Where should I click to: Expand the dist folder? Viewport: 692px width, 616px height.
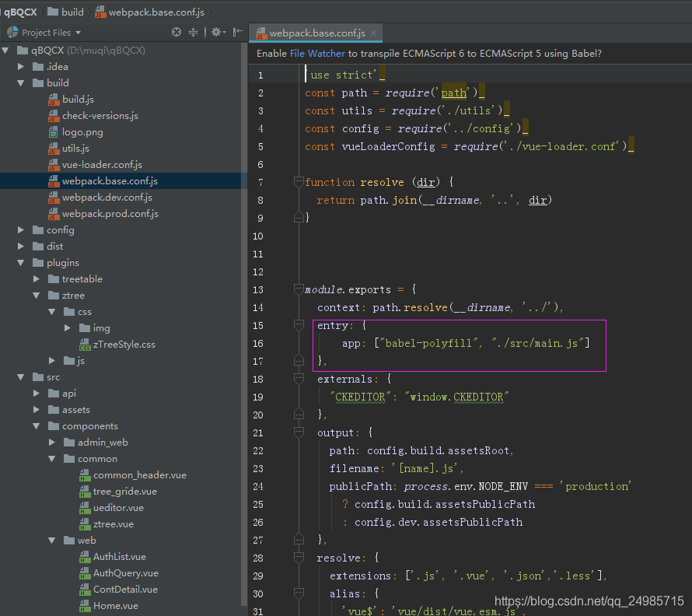click(x=21, y=247)
